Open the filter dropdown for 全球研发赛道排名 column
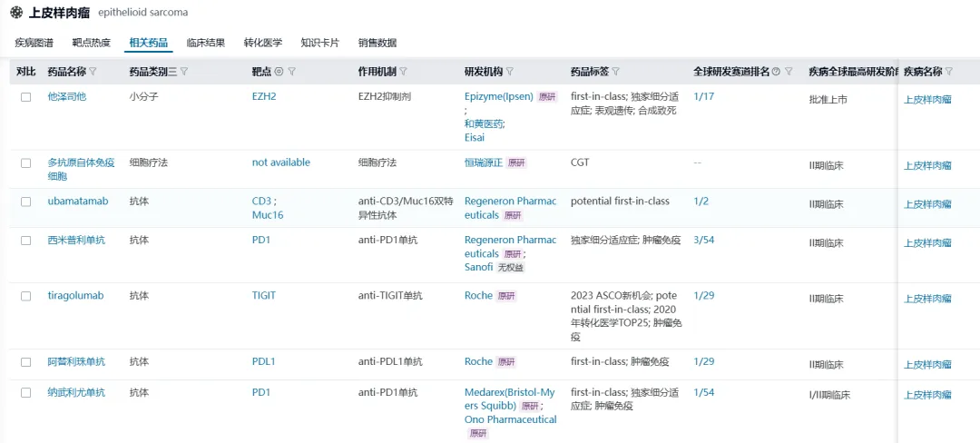The image size is (980, 443). pos(789,72)
